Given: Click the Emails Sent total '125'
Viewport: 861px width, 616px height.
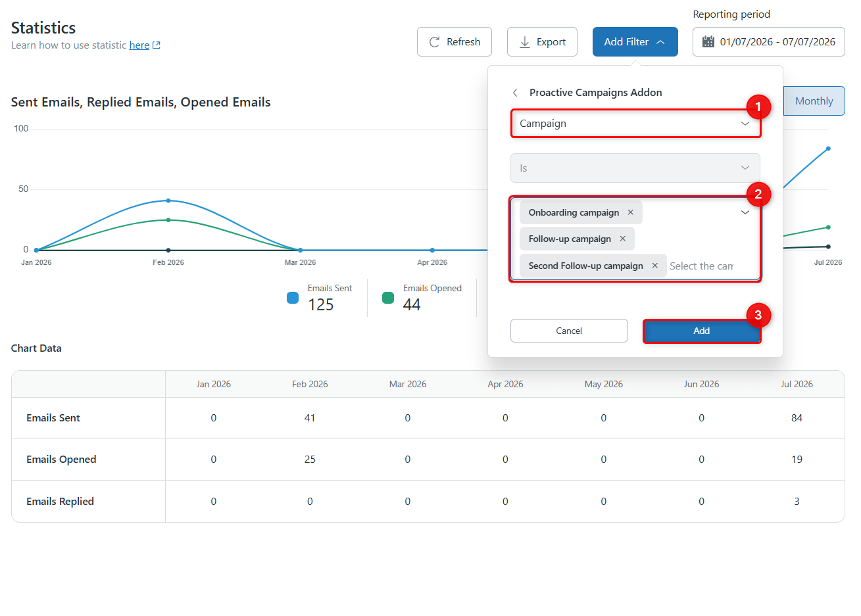Looking at the screenshot, I should pyautogui.click(x=321, y=305).
